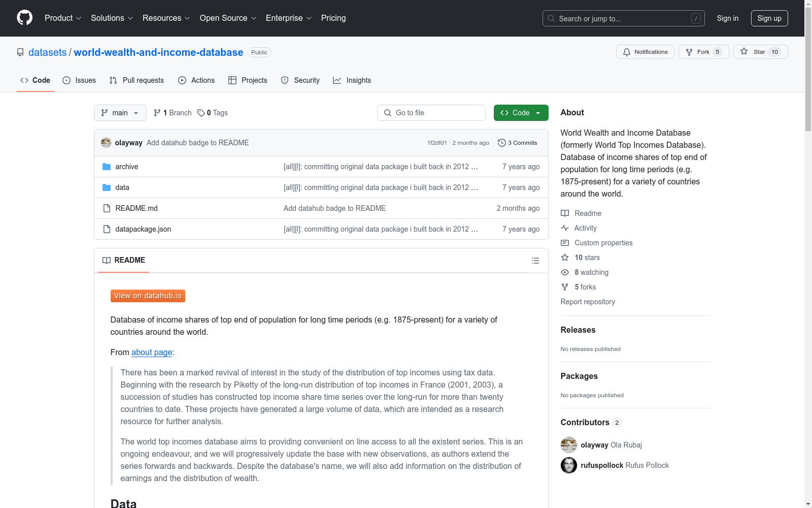The image size is (812, 508).
Task: Open the Releases section heading
Action: click(x=578, y=330)
